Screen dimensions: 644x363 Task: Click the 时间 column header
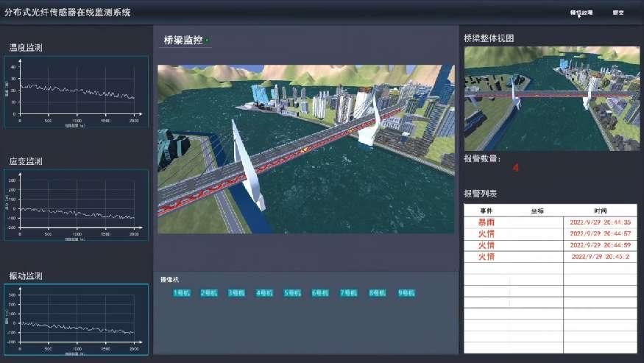[600, 210]
